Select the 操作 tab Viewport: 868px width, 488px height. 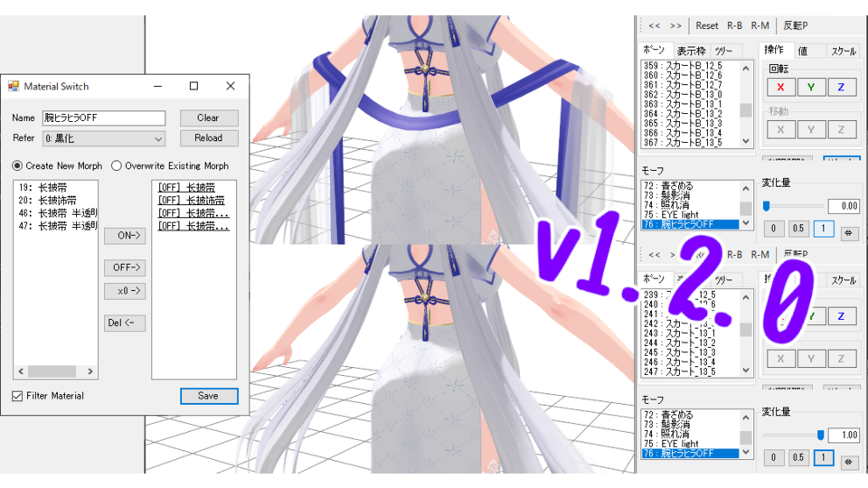pos(775,50)
